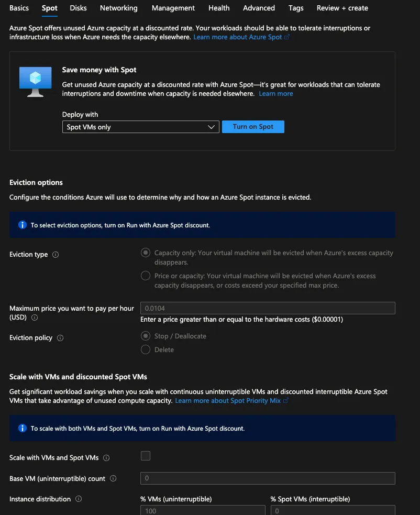Click the % VMs uninterruptible field

(203, 510)
